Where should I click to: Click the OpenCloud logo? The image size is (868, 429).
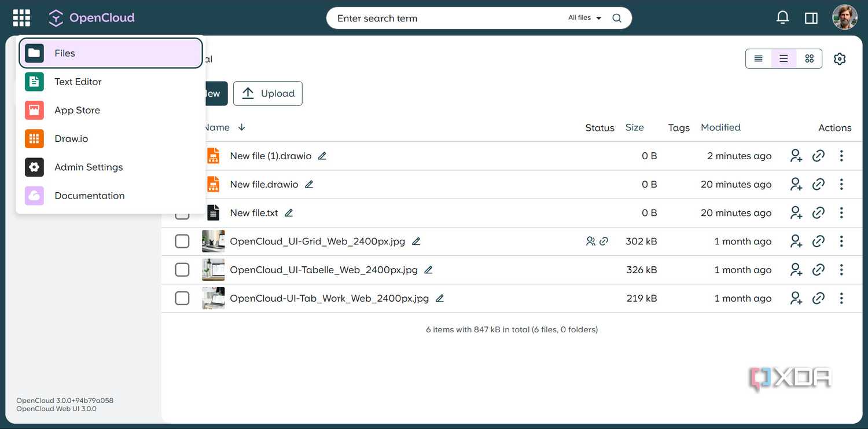pyautogui.click(x=91, y=18)
